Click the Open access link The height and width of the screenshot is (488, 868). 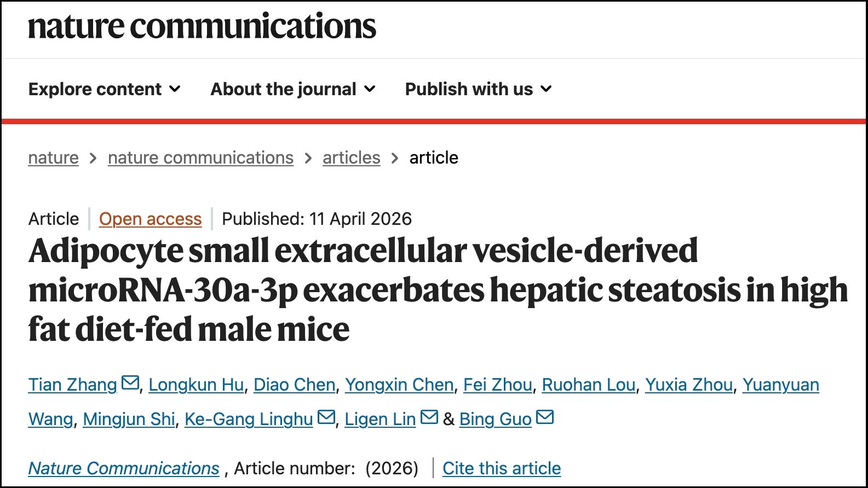point(150,219)
